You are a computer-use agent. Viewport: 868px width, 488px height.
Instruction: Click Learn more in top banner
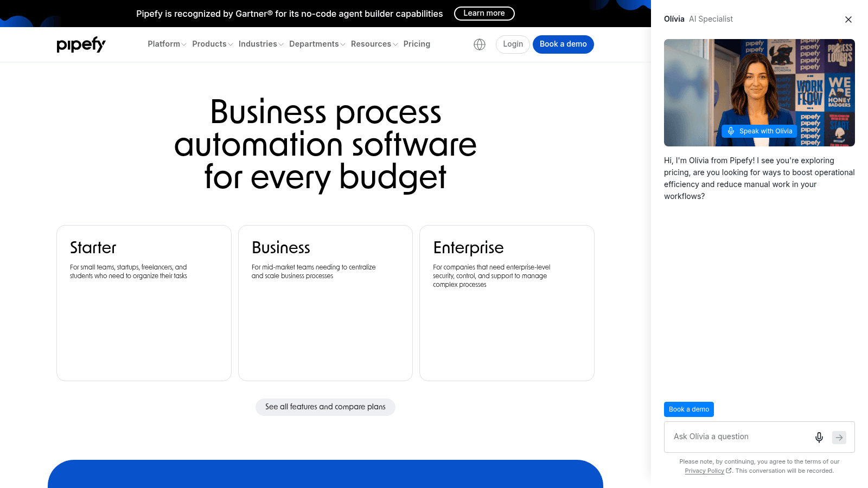point(484,14)
